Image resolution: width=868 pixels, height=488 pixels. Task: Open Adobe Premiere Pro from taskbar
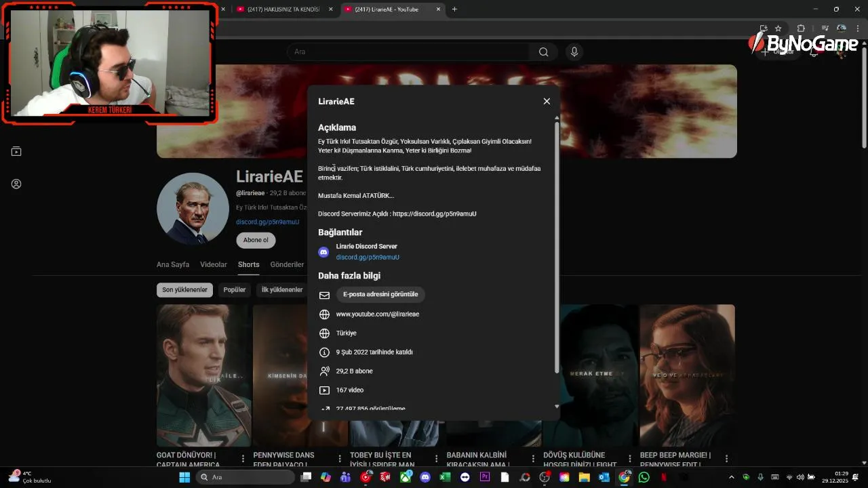485,477
